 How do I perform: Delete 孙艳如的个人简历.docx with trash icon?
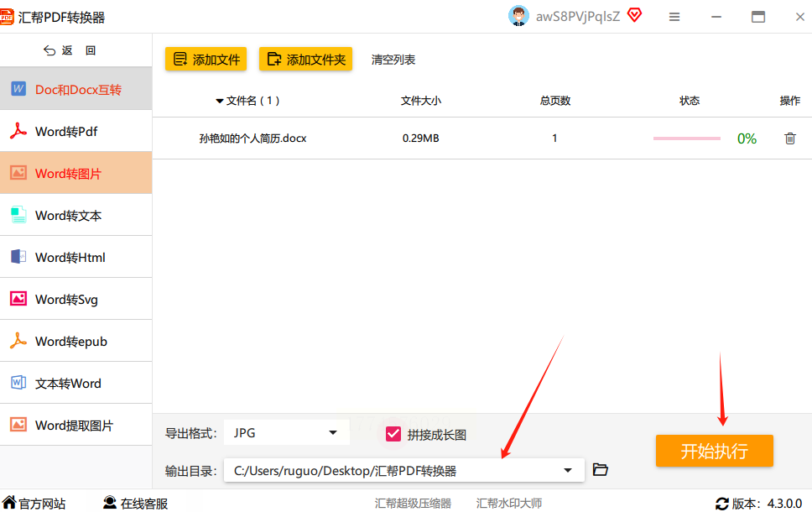789,138
